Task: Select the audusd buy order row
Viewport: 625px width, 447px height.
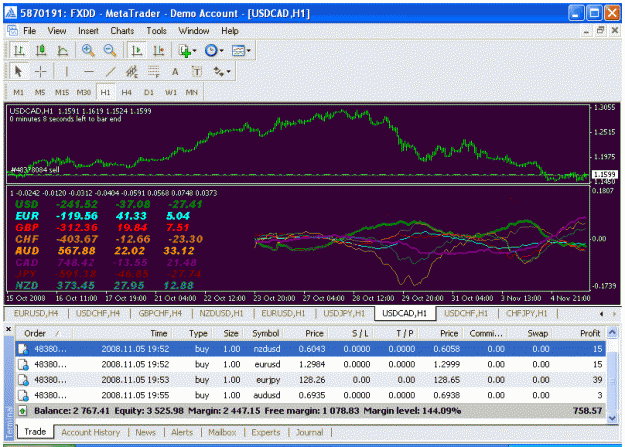Action: [311, 396]
